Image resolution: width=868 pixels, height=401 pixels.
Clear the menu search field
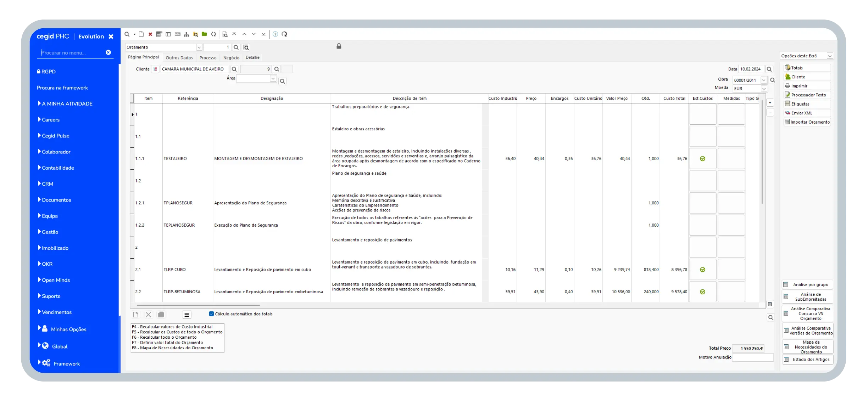point(108,52)
